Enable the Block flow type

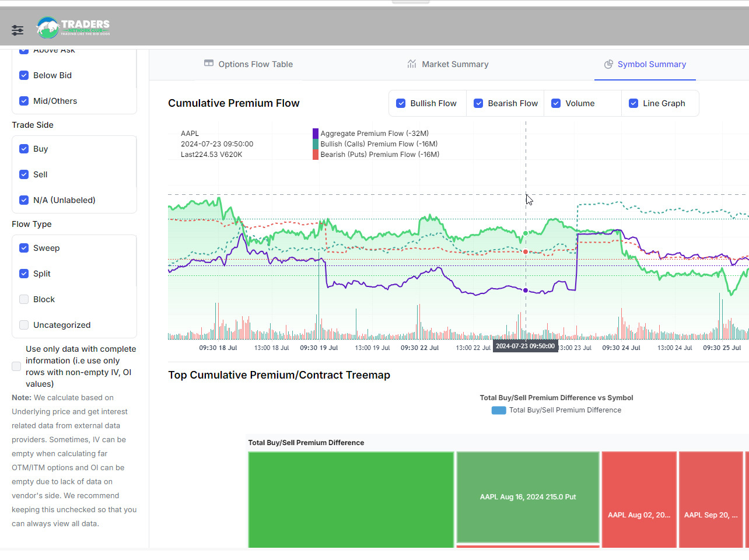point(24,299)
